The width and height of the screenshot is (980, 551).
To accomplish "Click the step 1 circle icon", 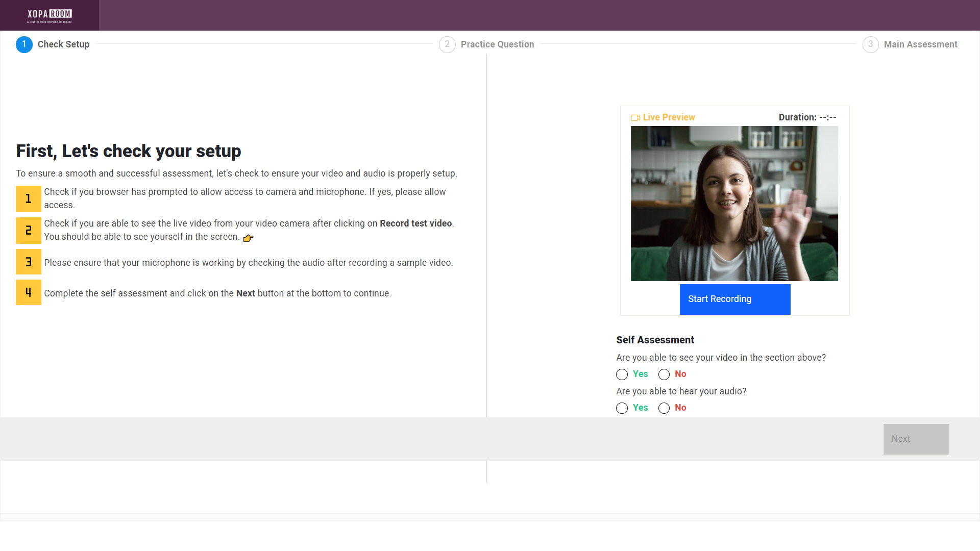I will pos(24,44).
